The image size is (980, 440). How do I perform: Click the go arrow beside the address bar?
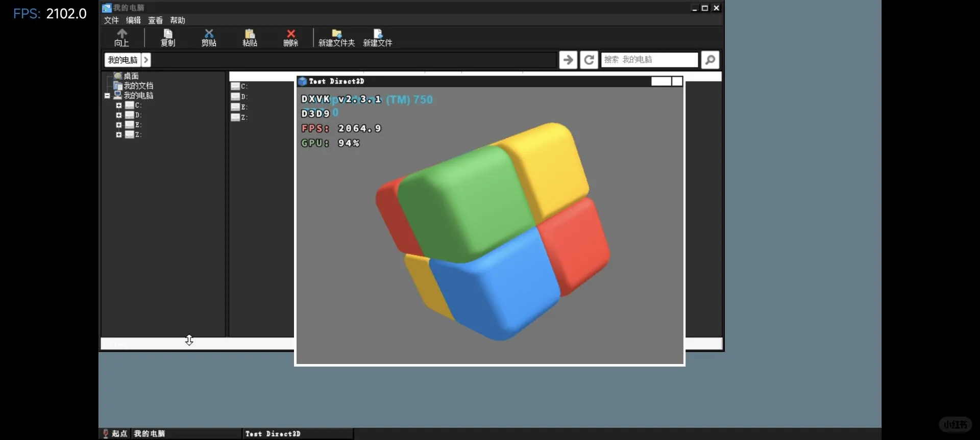pos(568,60)
